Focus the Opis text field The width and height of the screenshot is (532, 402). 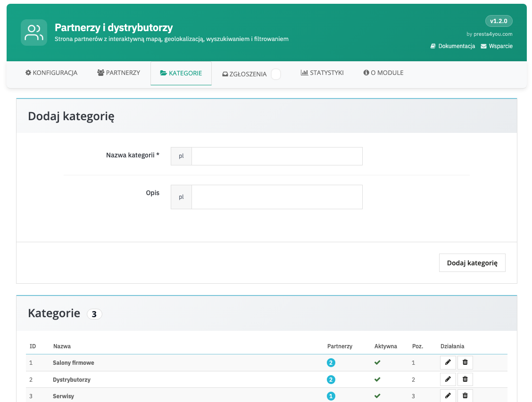tap(277, 197)
